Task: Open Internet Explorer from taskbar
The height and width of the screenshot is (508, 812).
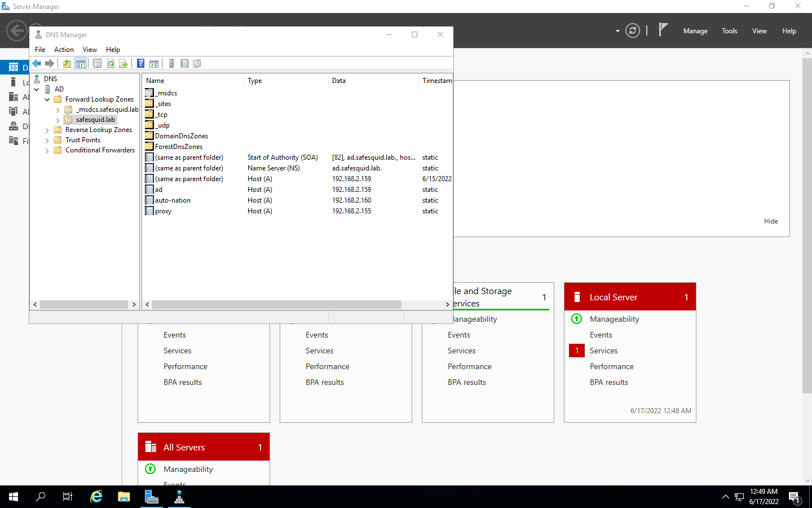Action: pos(96,497)
